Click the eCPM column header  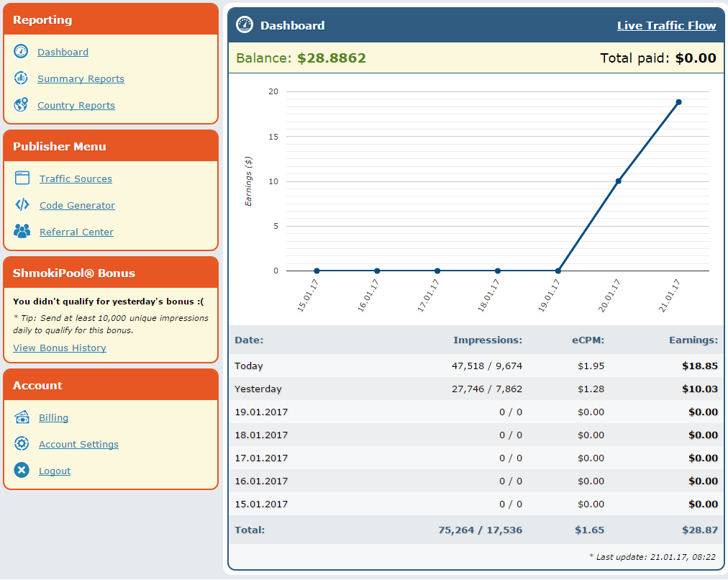[x=588, y=340]
